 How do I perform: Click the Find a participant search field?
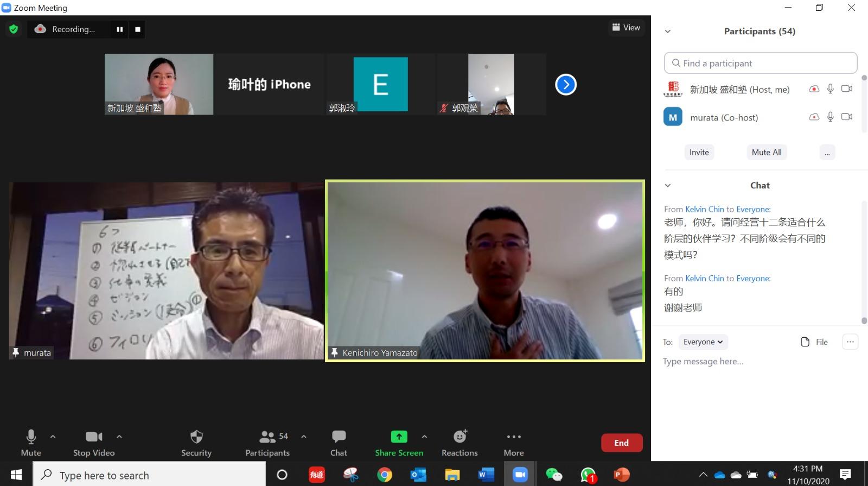point(760,63)
